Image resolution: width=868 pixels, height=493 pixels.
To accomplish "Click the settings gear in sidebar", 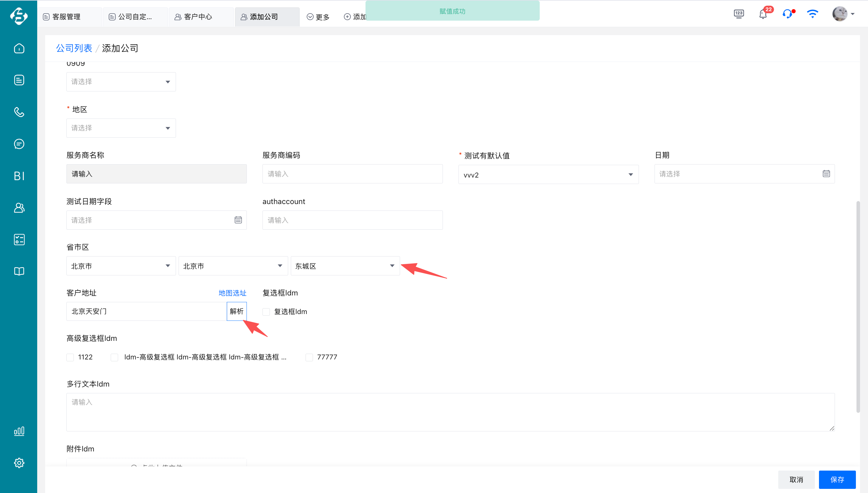I will (19, 463).
